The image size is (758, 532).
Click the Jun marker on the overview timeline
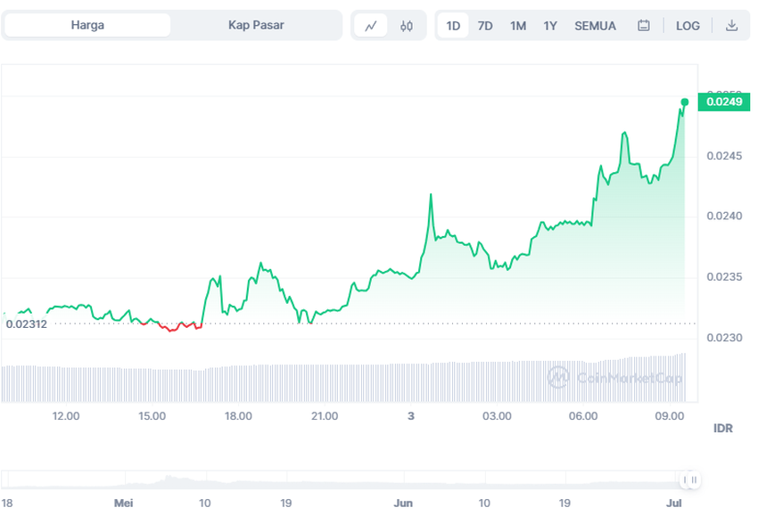pos(403,503)
